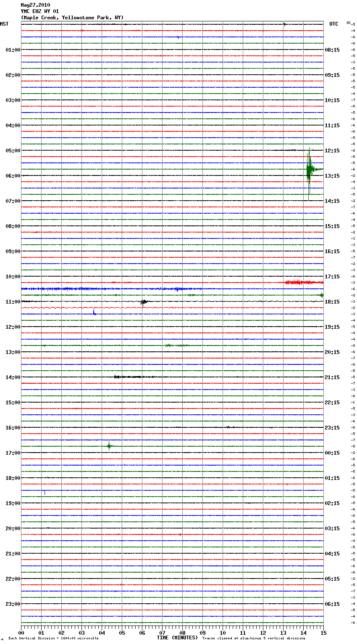Click the Each Vertical Division footer note

click(53, 638)
